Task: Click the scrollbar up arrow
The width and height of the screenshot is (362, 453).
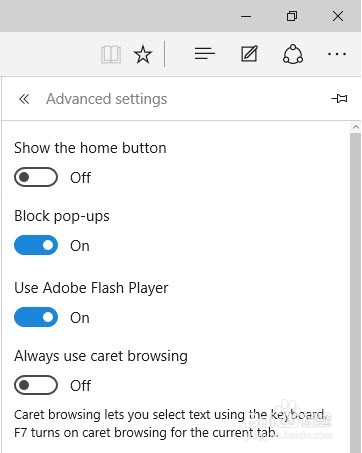Action: [356, 127]
